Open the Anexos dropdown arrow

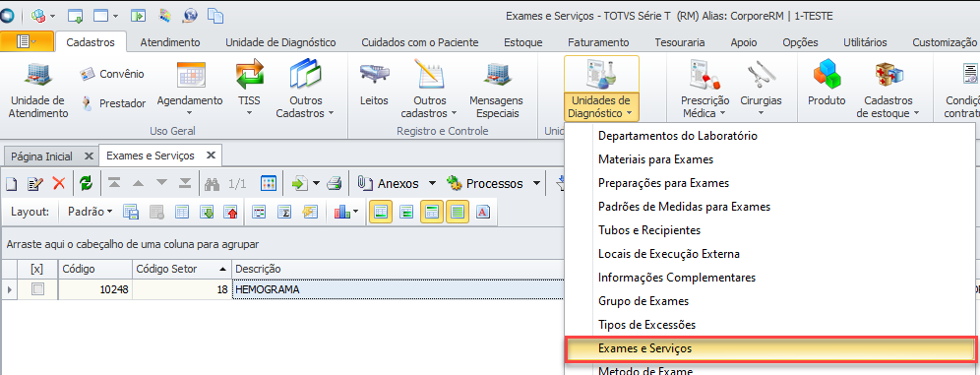pos(433,184)
